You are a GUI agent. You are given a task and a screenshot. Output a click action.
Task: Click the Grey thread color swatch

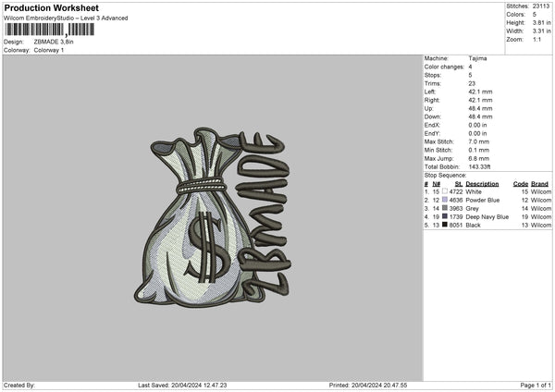coord(445,208)
